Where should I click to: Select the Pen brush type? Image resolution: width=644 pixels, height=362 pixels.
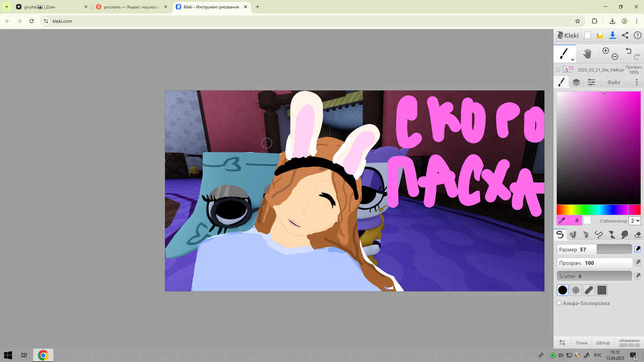coord(560,234)
